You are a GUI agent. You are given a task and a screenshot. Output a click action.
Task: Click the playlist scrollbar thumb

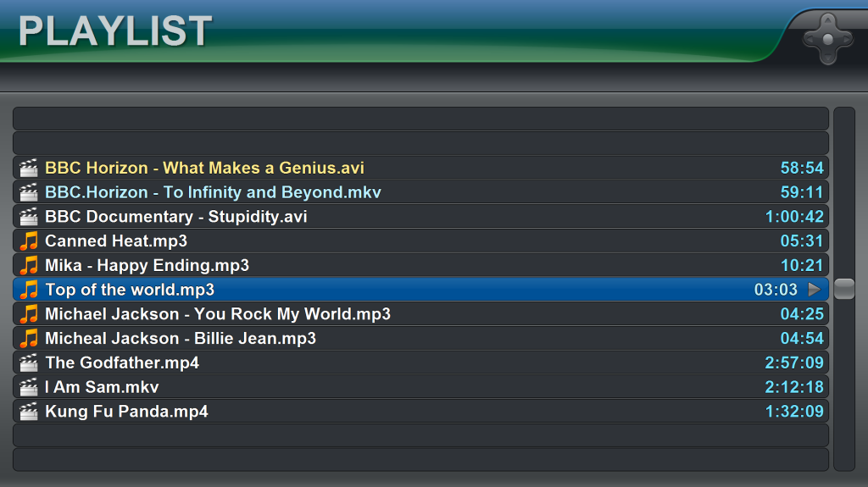(x=844, y=289)
